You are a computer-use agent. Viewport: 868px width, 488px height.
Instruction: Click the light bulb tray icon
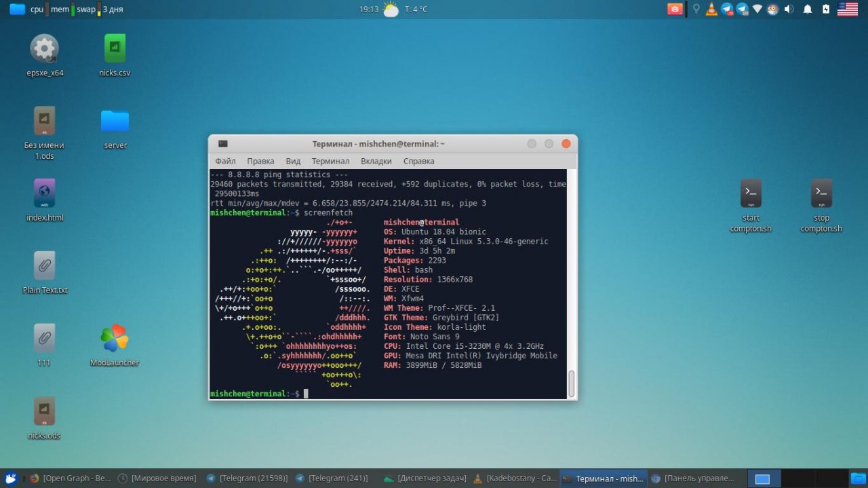[x=696, y=9]
